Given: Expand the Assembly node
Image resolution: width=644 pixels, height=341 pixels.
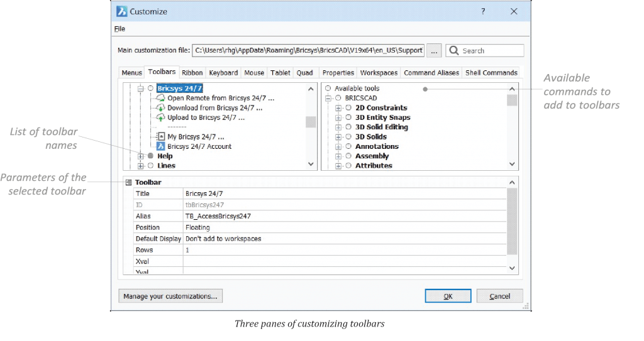Looking at the screenshot, I should pyautogui.click(x=338, y=156).
